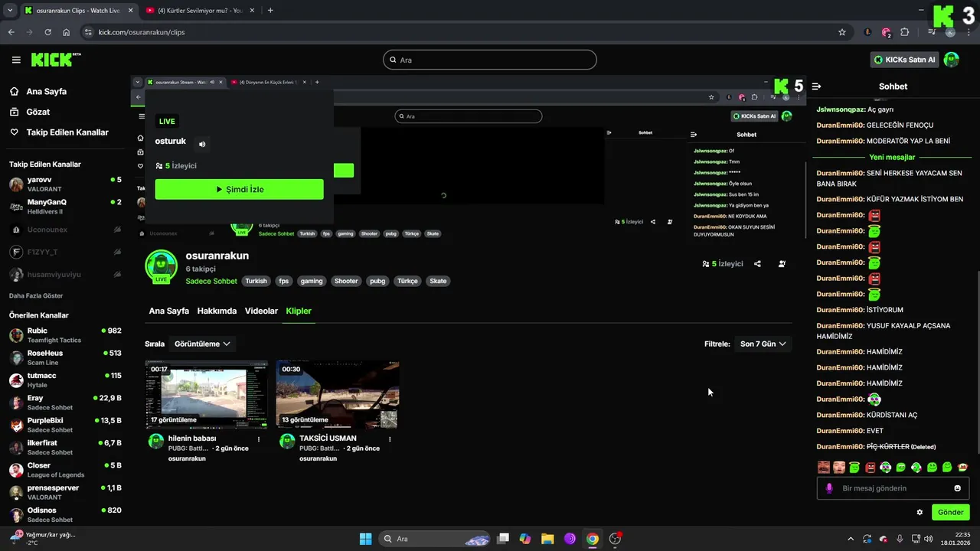Open the hamburger sidebar menu

pyautogui.click(x=16, y=60)
